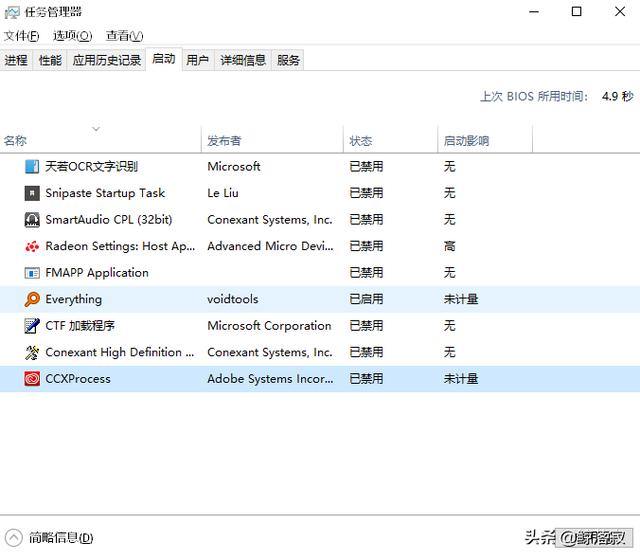Click the Snipaste Startup Task icon

pos(32,193)
